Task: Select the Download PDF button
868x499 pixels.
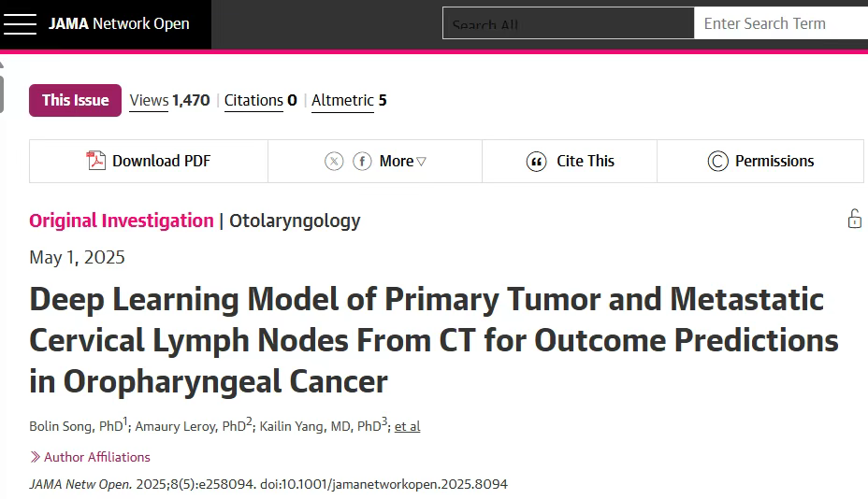Action: 149,161
